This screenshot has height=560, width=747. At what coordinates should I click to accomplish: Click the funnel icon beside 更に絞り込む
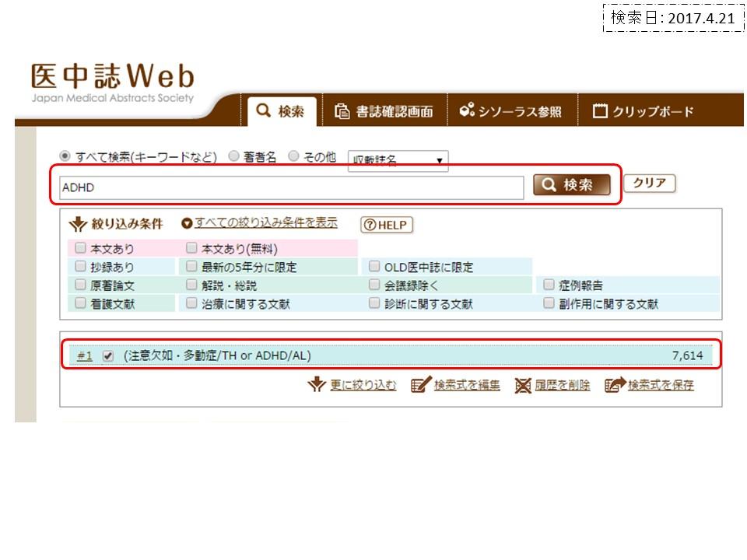tap(317, 383)
